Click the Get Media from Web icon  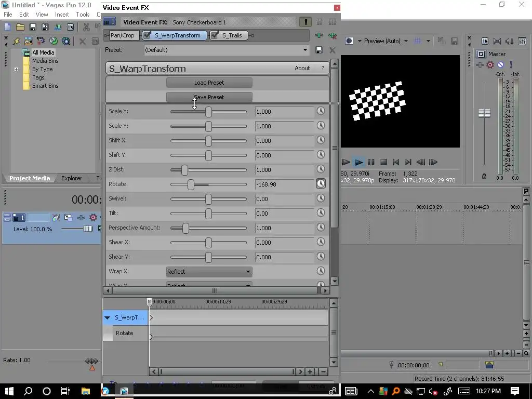66,41
